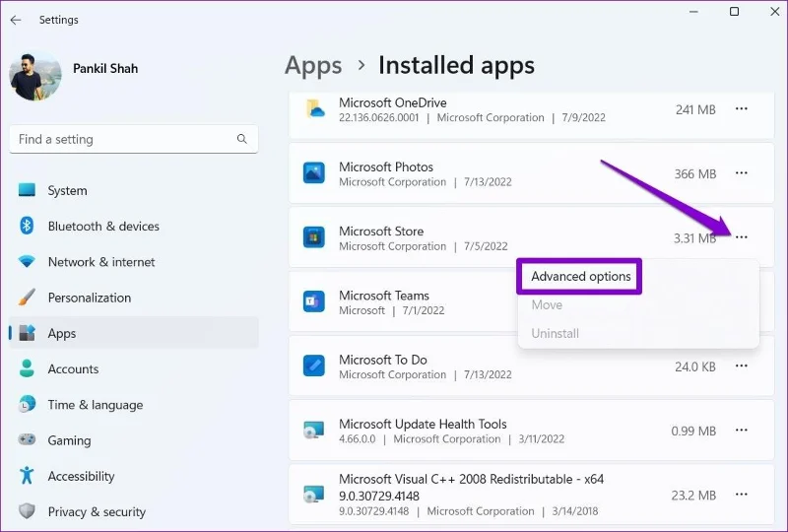Click the Accessibility figure icon
The width and height of the screenshot is (788, 532).
pyautogui.click(x=27, y=476)
